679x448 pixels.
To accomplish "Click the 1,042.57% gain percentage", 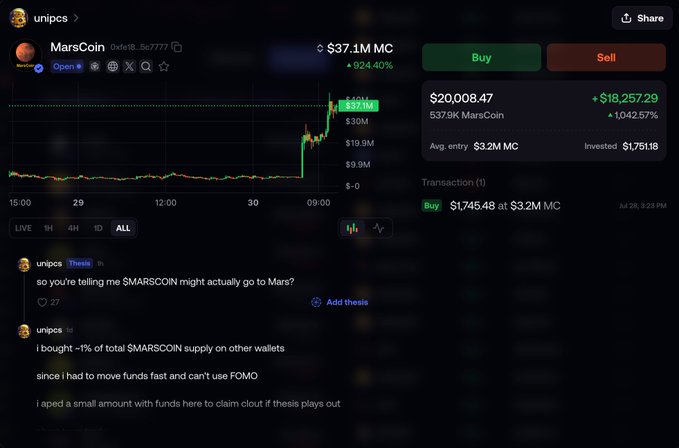I will click(633, 115).
